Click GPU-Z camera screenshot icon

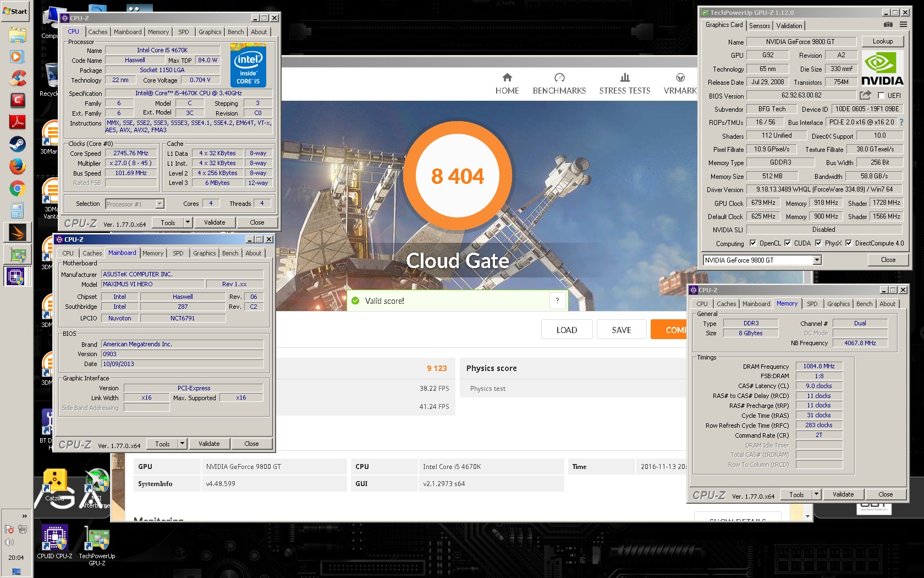[x=888, y=24]
